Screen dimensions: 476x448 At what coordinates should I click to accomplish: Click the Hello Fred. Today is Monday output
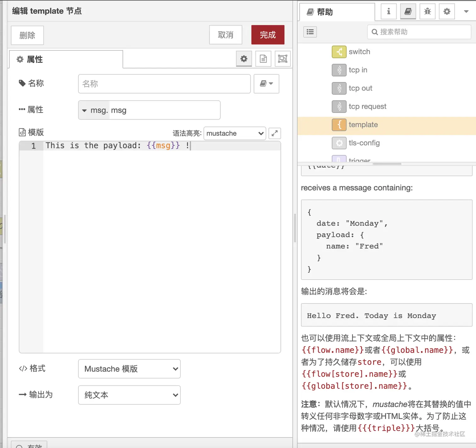(x=371, y=316)
